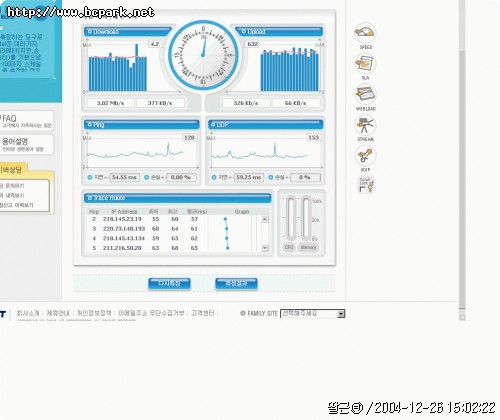Screen dimensions: 500x420
Task: Click the UDP panel header
Action: tap(265, 125)
